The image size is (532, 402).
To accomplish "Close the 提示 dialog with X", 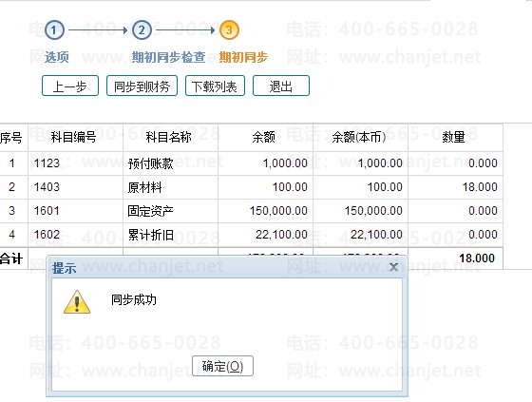I will (x=393, y=267).
